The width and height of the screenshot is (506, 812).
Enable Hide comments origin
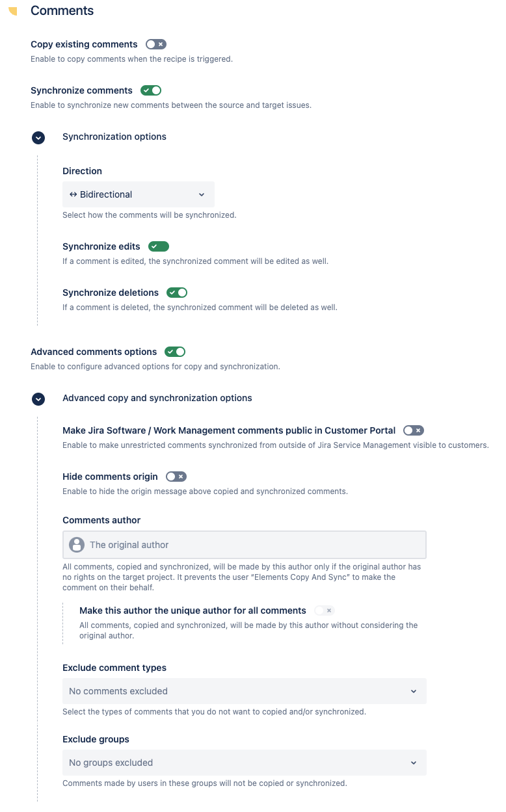[x=176, y=477]
